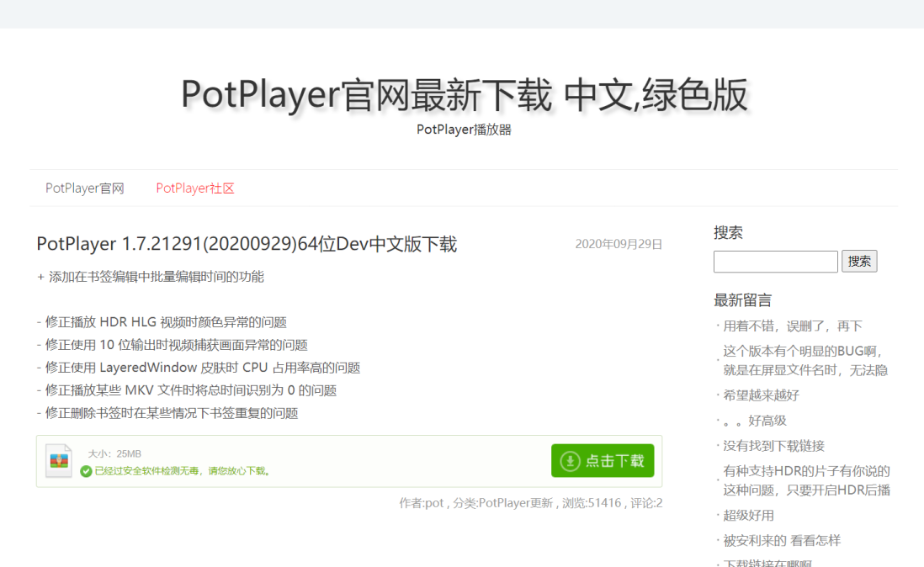
Task: Click the view count 浏览:51416
Action: tap(592, 503)
